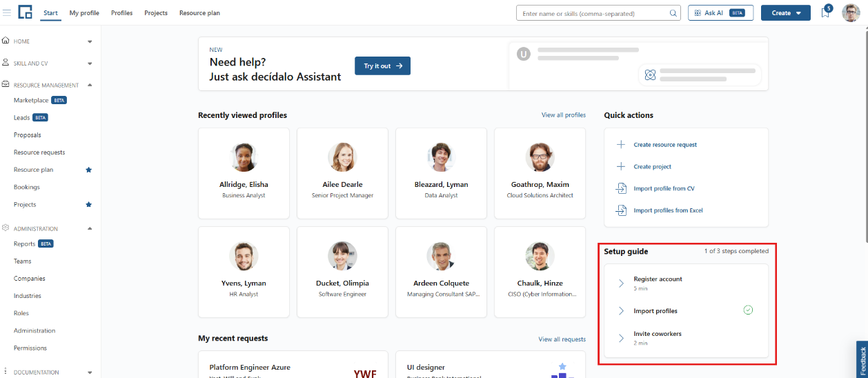
Task: Toggle the favorite star next to Projects
Action: (x=88, y=205)
